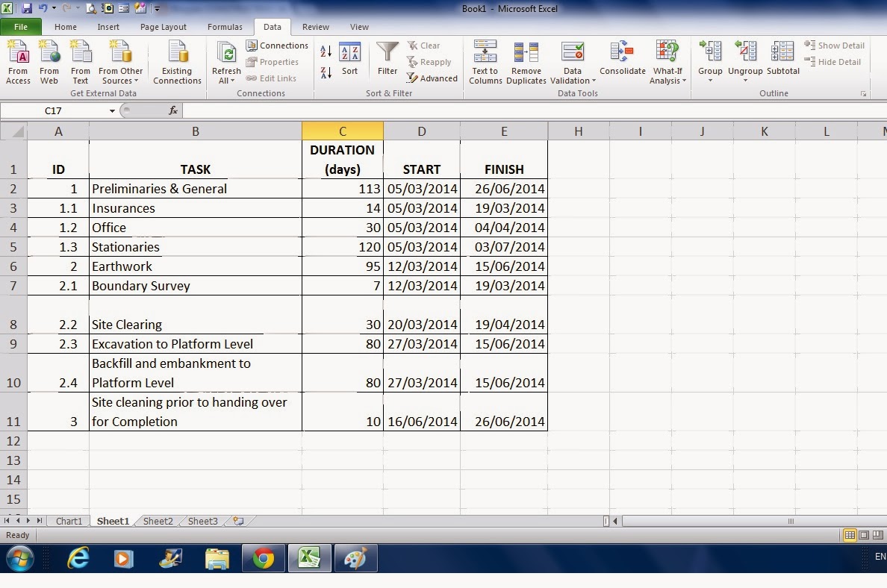887x588 pixels.
Task: Select row 5 header
Action: [13, 247]
